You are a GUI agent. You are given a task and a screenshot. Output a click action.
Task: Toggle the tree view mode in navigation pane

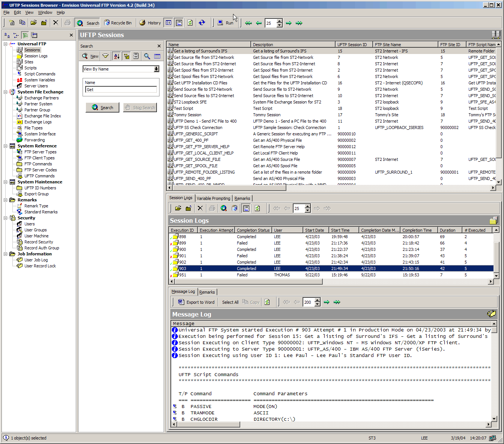coord(25,35)
